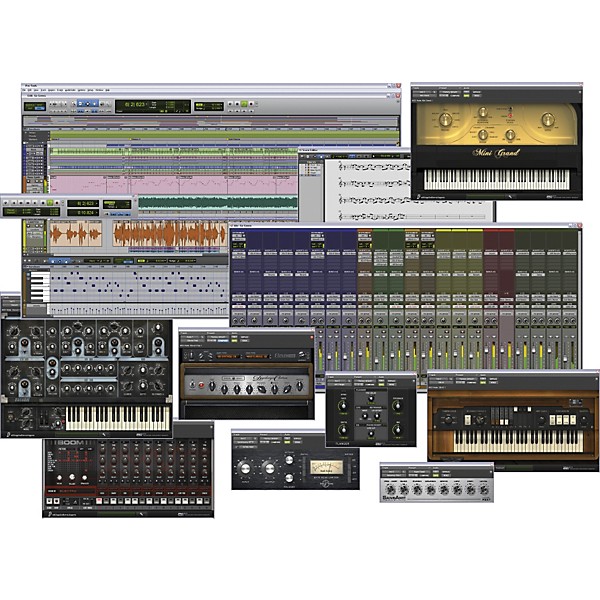The width and height of the screenshot is (600, 600).
Task: Click Return to Zero in floating Transport
Action: coord(14,203)
